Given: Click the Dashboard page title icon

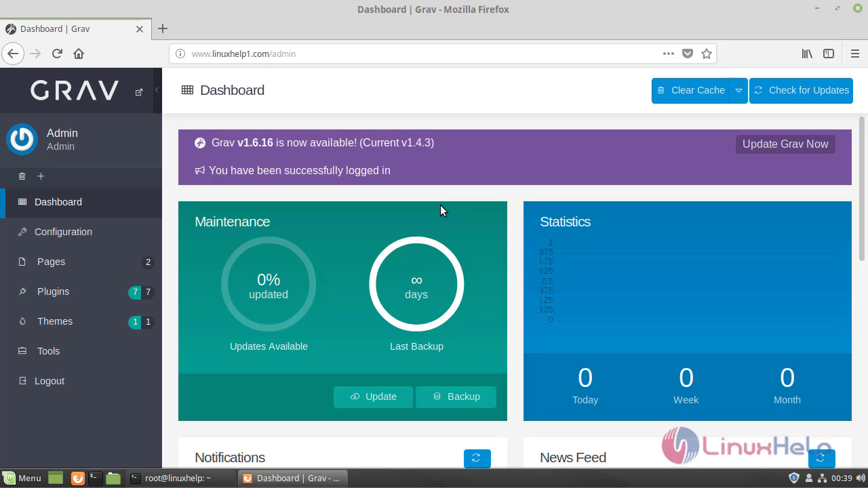Looking at the screenshot, I should pyautogui.click(x=187, y=90).
